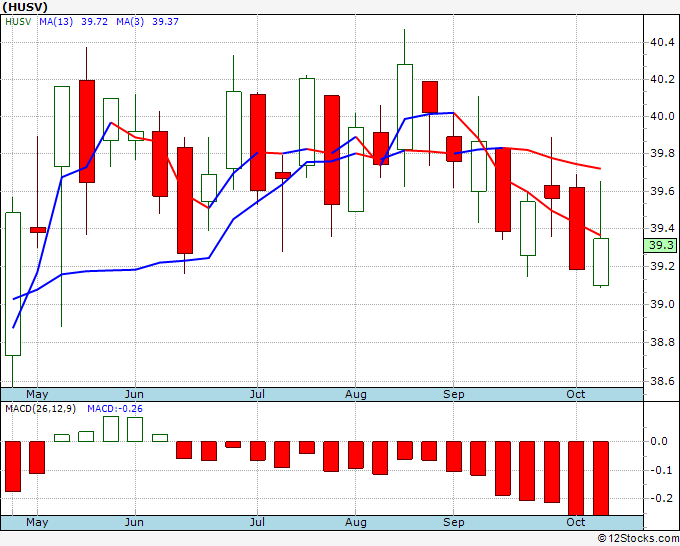
Task: Click the Jul label on price timeline
Action: (x=257, y=394)
